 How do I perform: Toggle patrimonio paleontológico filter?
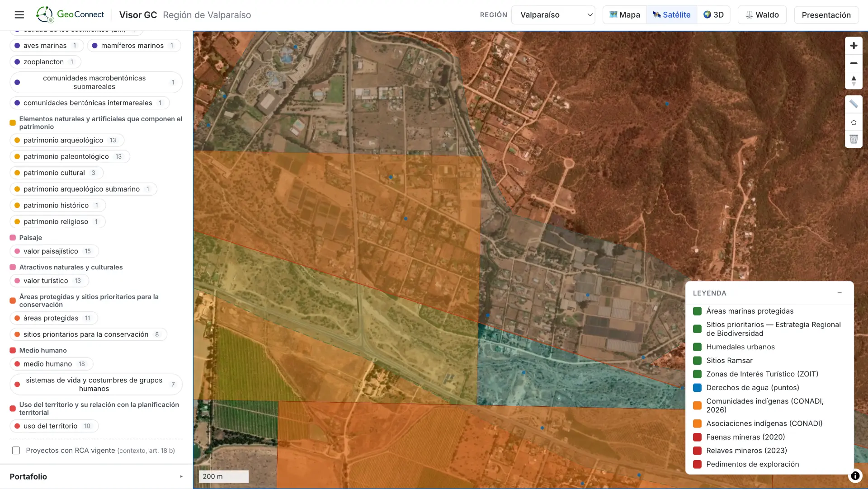(x=70, y=157)
